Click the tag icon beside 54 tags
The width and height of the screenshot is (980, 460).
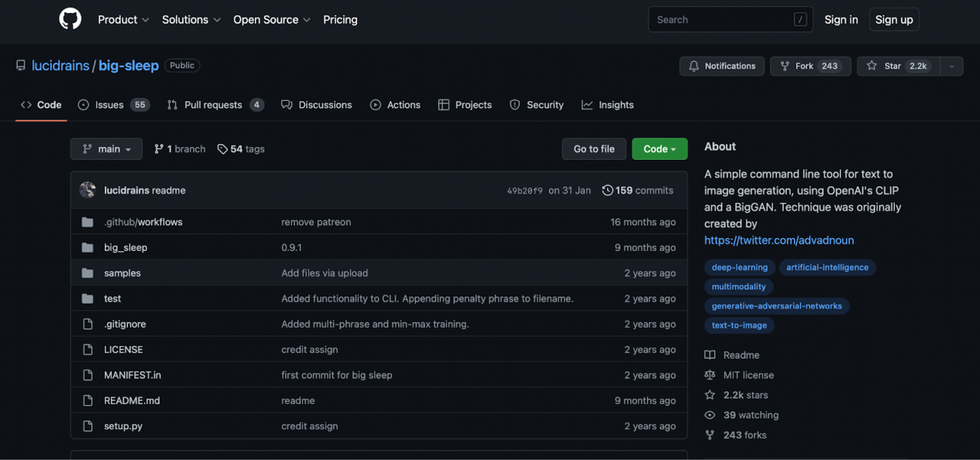pos(222,149)
